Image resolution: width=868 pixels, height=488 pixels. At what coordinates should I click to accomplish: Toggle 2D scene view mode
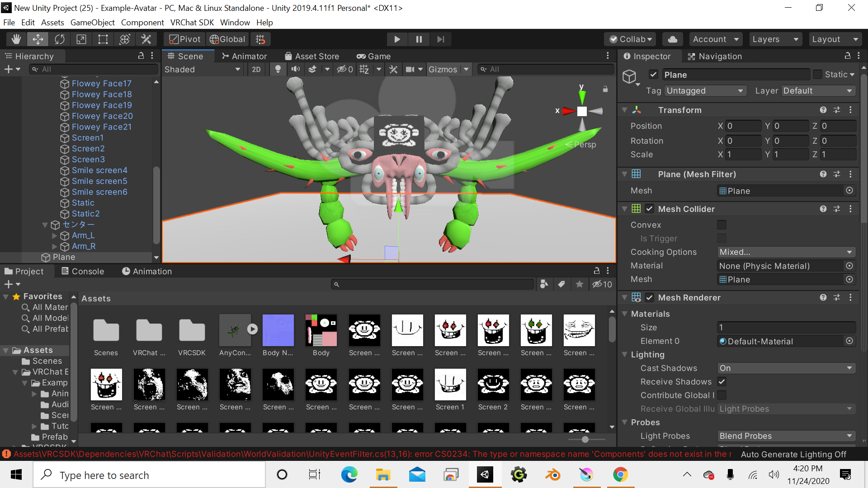256,69
